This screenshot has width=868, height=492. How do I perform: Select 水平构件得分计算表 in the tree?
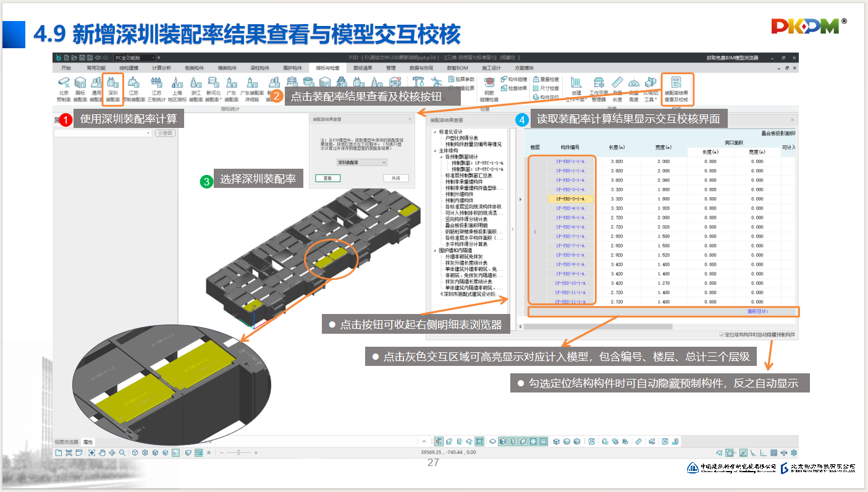(x=466, y=244)
